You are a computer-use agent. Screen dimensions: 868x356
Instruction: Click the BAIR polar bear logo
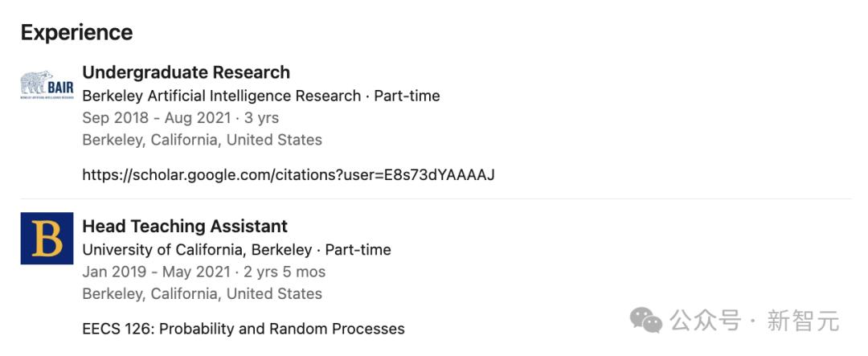tap(47, 84)
